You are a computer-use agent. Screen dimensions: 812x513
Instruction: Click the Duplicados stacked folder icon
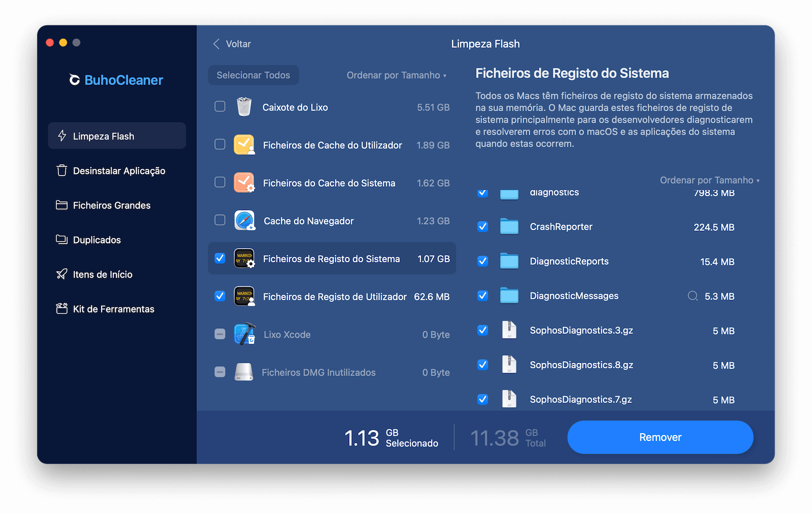62,240
